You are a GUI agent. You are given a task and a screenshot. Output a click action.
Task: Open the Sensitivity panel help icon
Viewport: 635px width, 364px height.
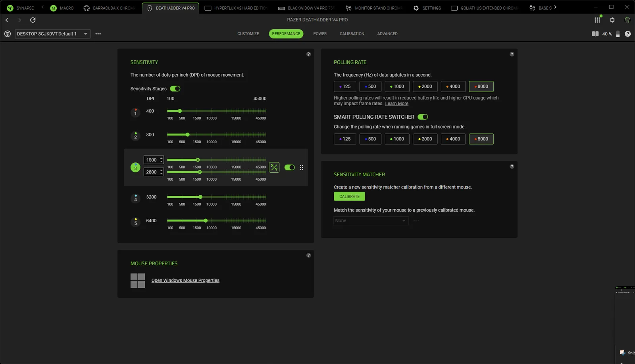click(308, 54)
